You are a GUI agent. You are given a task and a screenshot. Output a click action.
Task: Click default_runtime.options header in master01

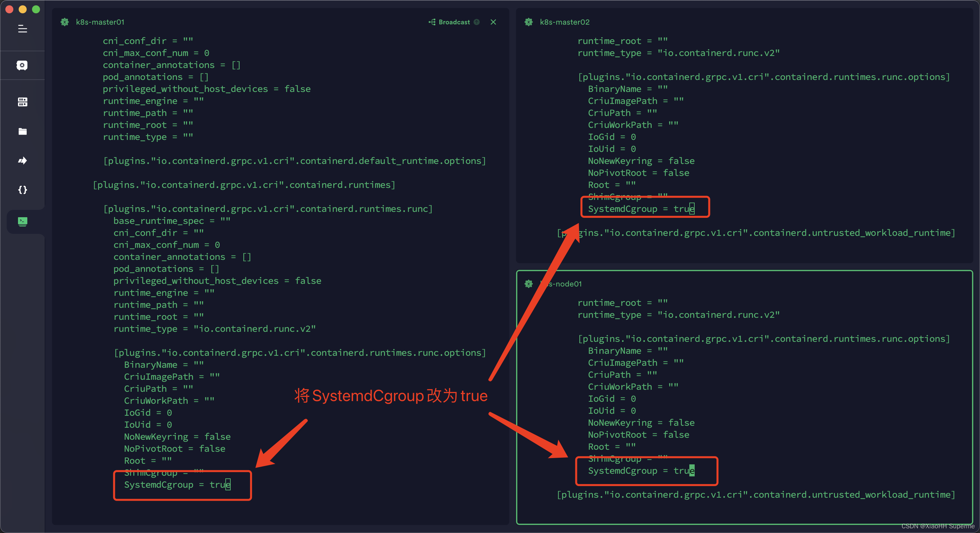click(294, 161)
